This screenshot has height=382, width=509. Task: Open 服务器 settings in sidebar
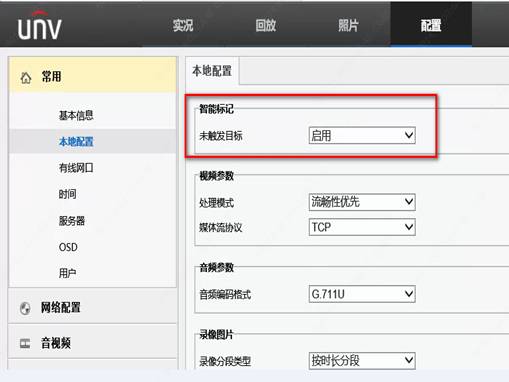[72, 221]
